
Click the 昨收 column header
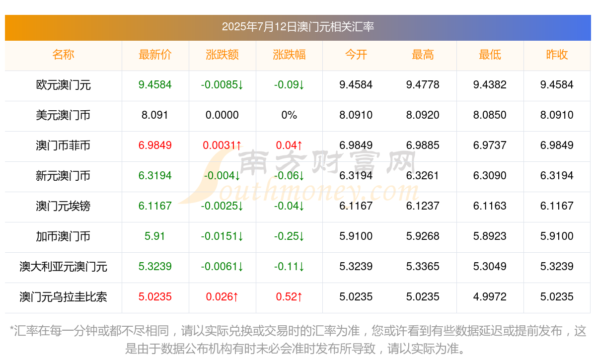pos(557,55)
